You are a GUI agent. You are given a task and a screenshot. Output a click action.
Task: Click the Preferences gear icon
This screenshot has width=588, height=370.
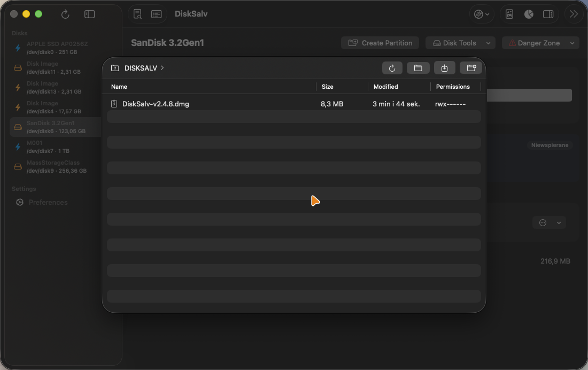(20, 202)
